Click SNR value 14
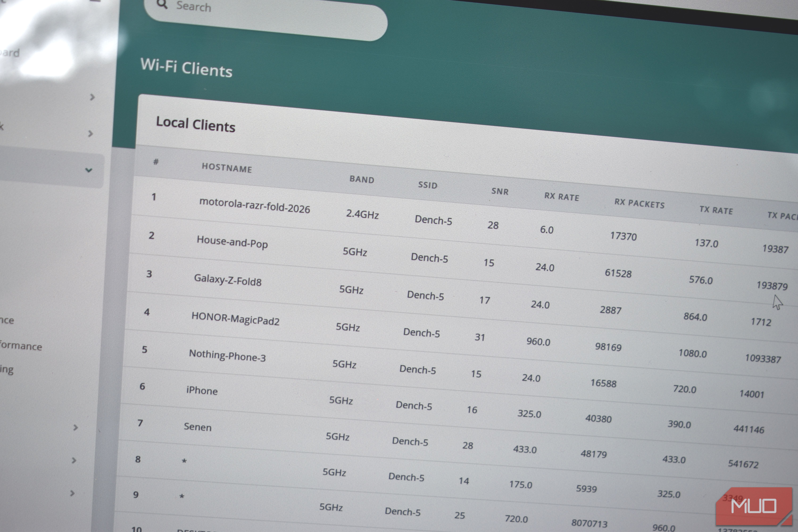 (x=464, y=481)
